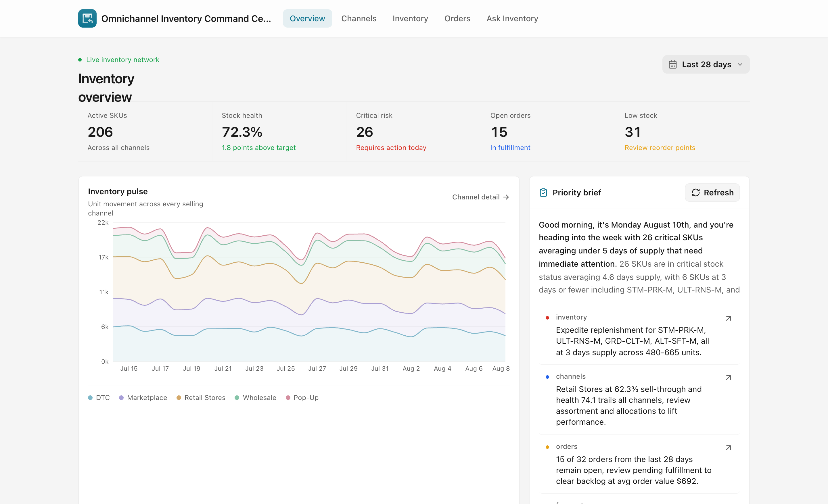828x504 pixels.
Task: Open the Ask Inventory tab
Action: [512, 18]
